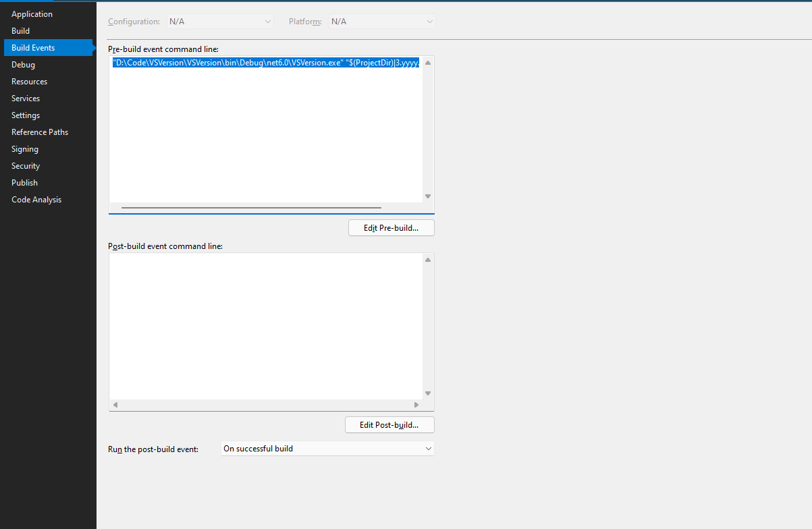This screenshot has height=529, width=812.
Task: Click the Edit Post-build button
Action: coord(389,424)
